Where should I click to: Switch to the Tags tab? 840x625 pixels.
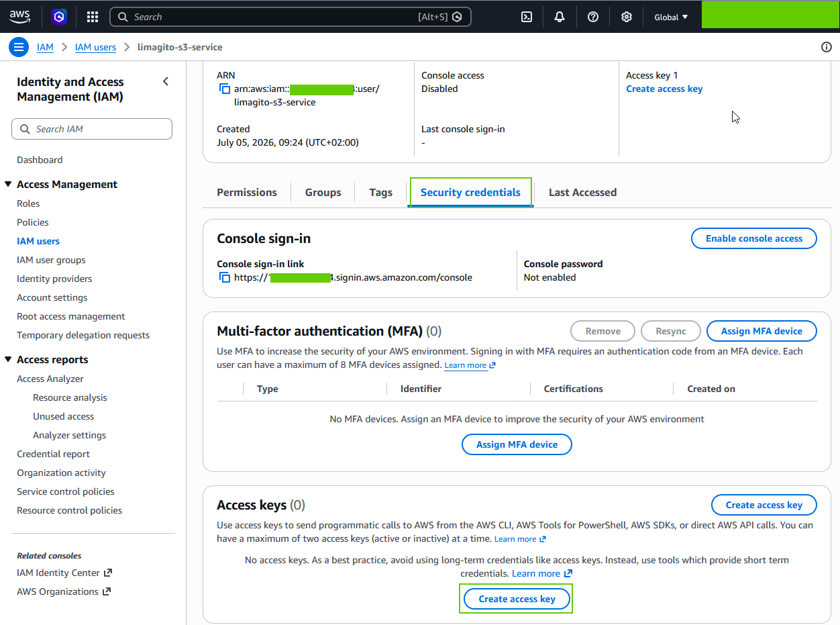point(380,192)
